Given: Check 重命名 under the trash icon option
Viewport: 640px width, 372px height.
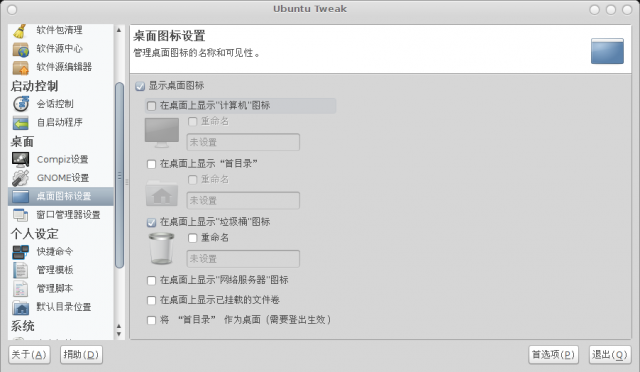Looking at the screenshot, I should (192, 238).
